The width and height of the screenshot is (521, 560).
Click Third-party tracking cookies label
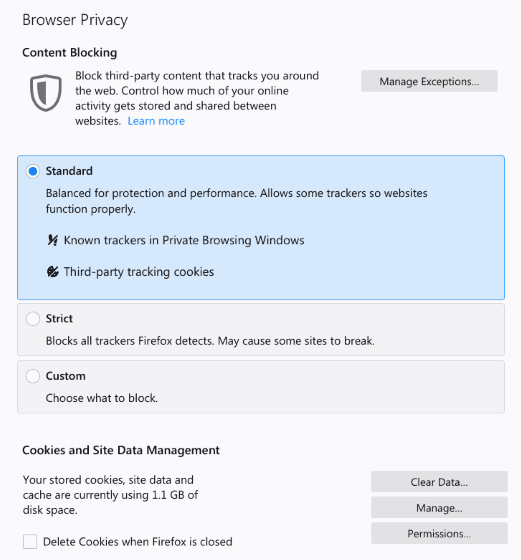click(x=139, y=272)
